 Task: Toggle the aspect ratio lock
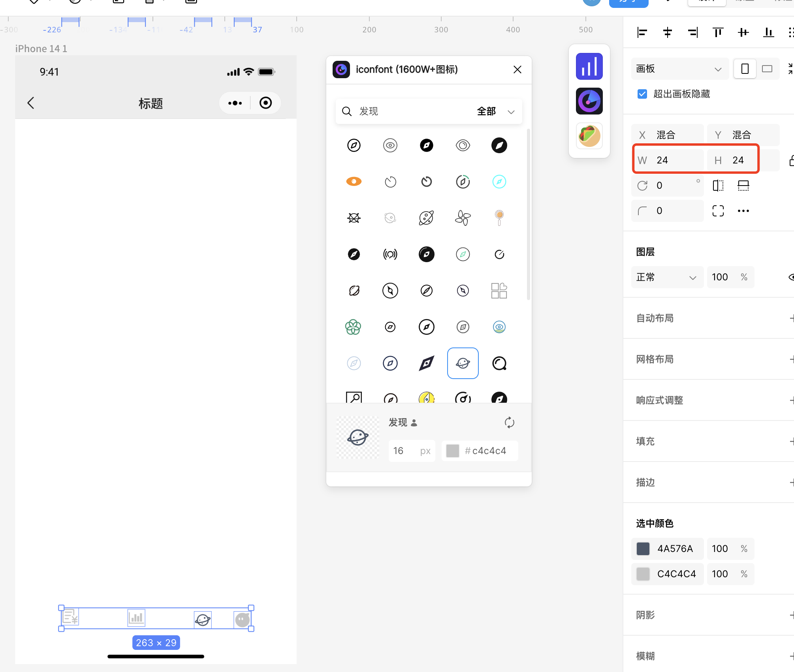pyautogui.click(x=791, y=160)
